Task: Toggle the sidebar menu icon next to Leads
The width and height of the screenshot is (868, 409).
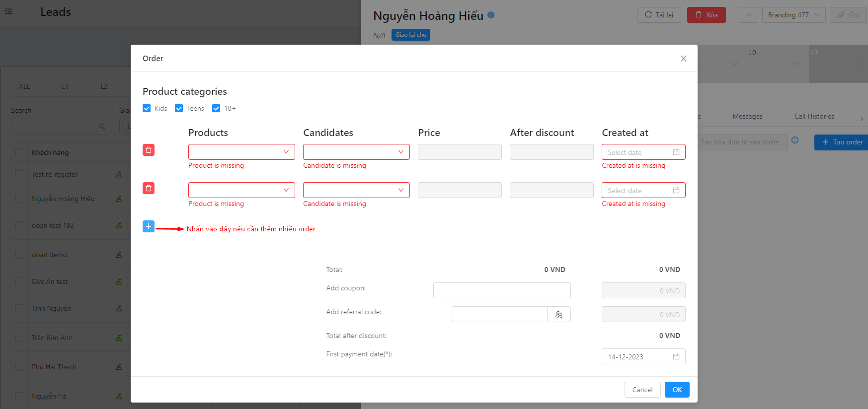Action: pos(8,11)
